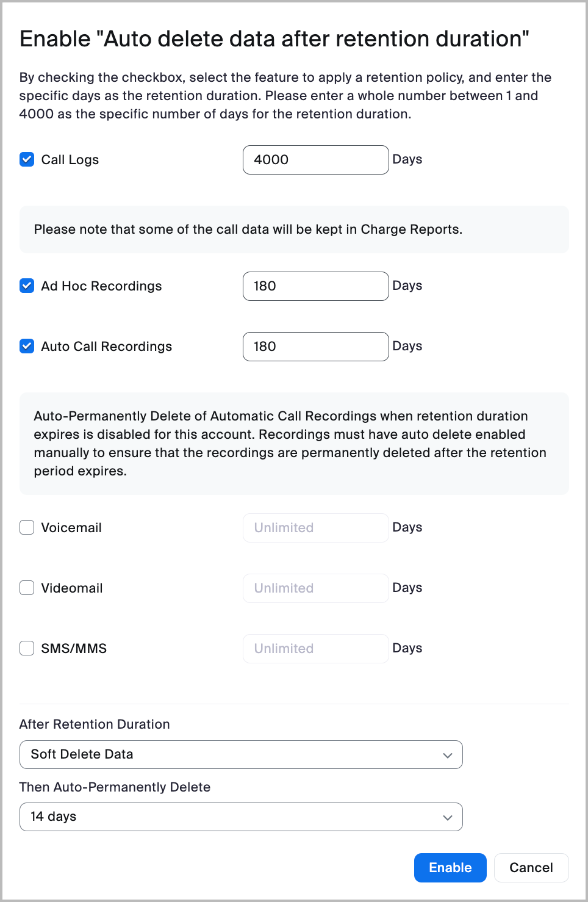Click the Voicemail label
The height and width of the screenshot is (902, 588).
(71, 528)
